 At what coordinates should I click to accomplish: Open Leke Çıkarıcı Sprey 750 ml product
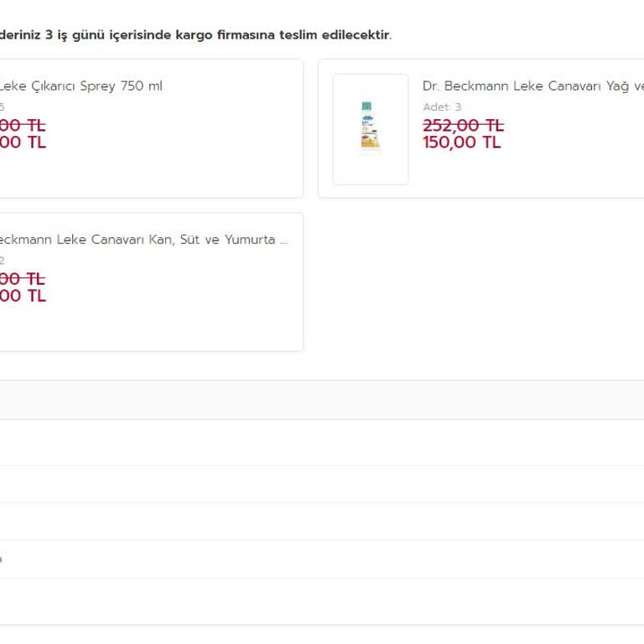click(x=80, y=86)
